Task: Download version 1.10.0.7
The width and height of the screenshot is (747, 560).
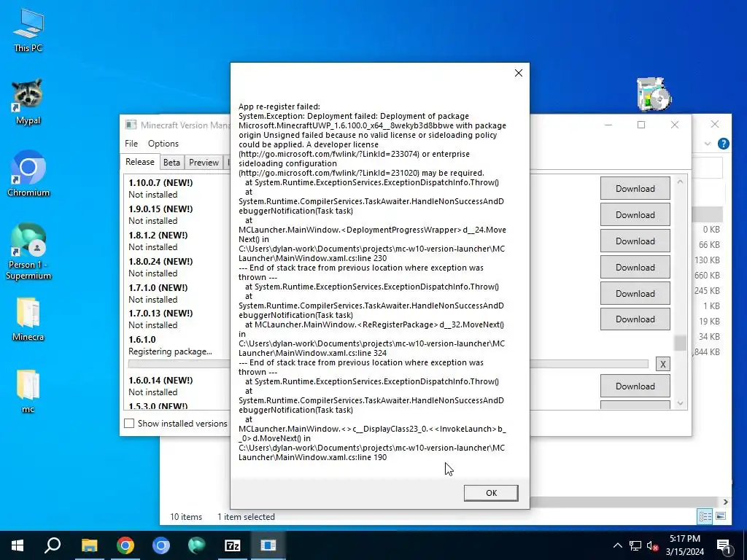Action: [635, 189]
